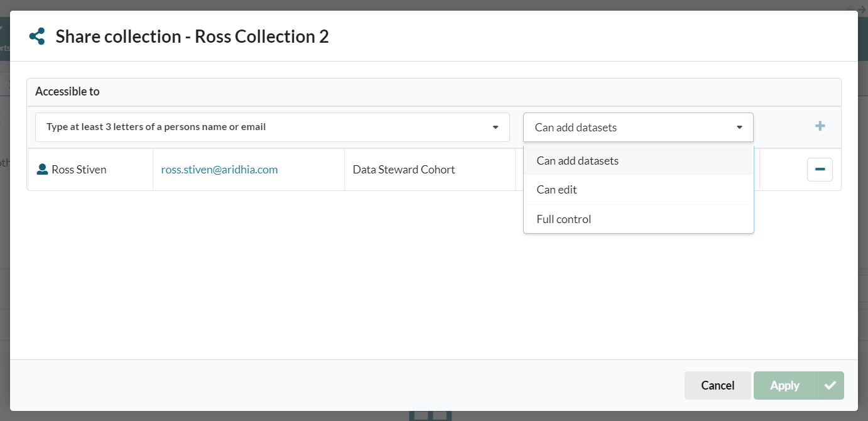Click the Ross Stiven name cell

click(x=79, y=170)
